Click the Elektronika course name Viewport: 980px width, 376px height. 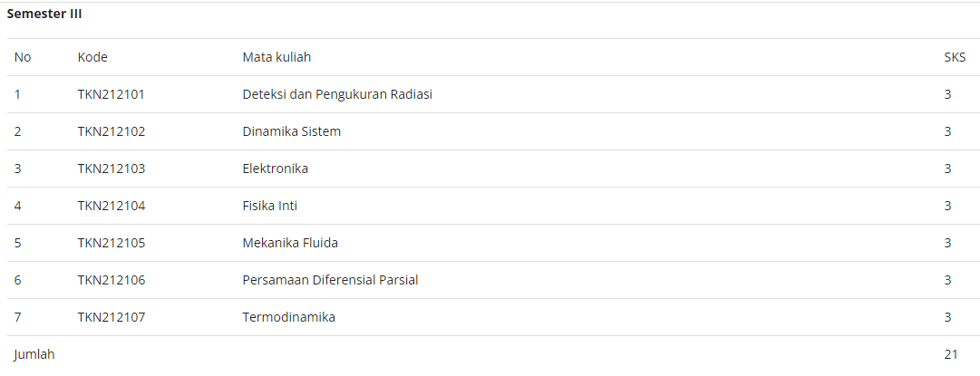pos(275,169)
